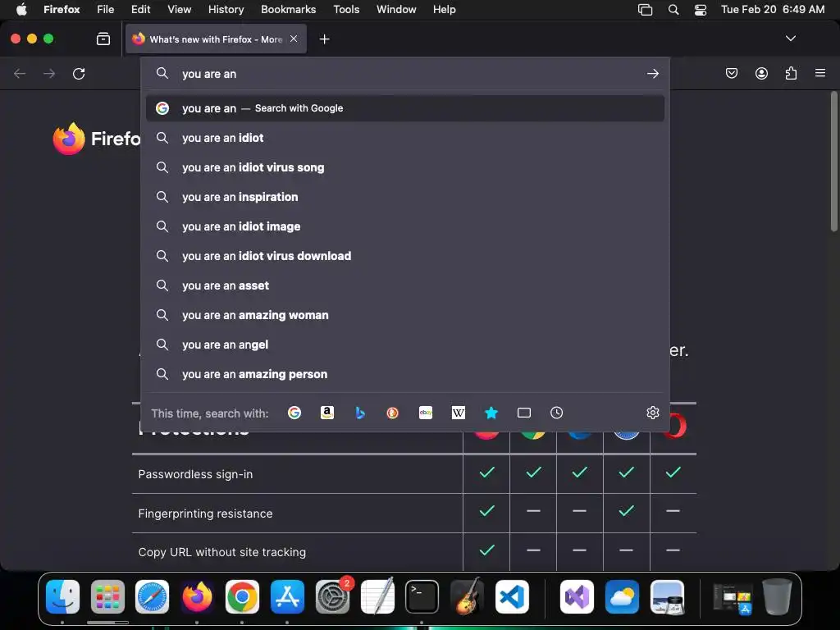Open Control Center in menu bar

[701, 9]
